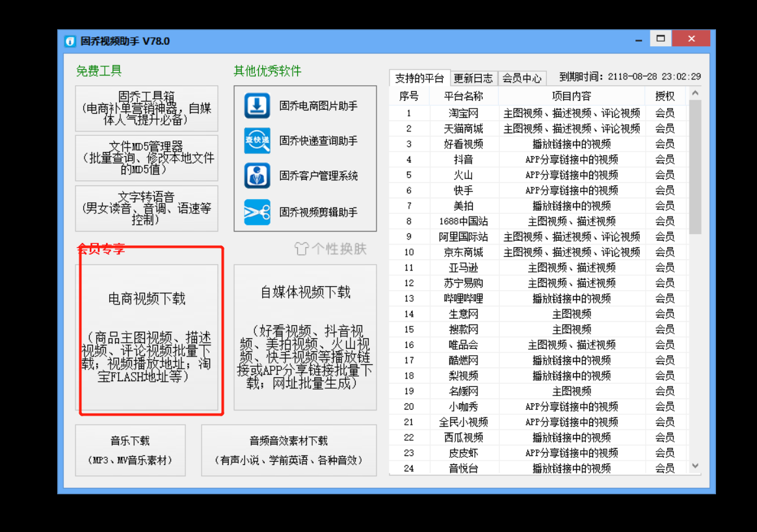Select the 生意网 row
757x532 pixels.
tap(538, 313)
